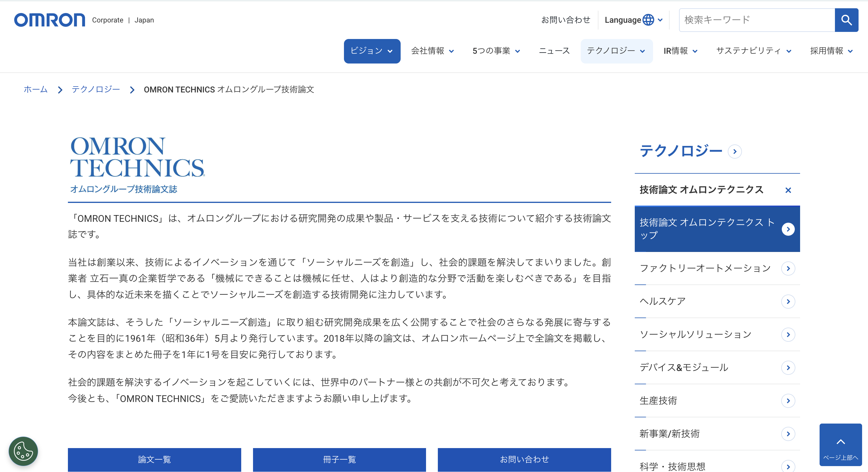868x472 pixels.
Task: Go to ホーム breadcrumb
Action: click(x=35, y=89)
